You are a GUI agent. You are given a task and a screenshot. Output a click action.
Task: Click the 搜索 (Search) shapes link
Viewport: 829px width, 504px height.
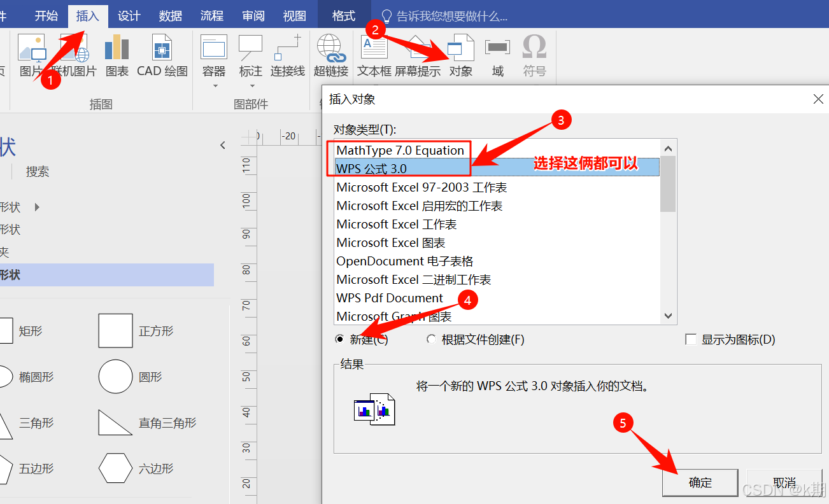pos(38,172)
